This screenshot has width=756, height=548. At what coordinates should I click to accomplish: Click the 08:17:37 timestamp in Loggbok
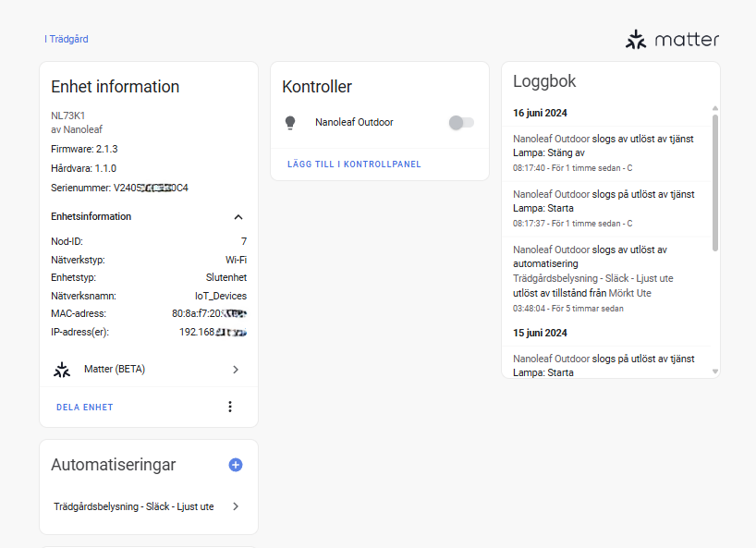(x=529, y=224)
